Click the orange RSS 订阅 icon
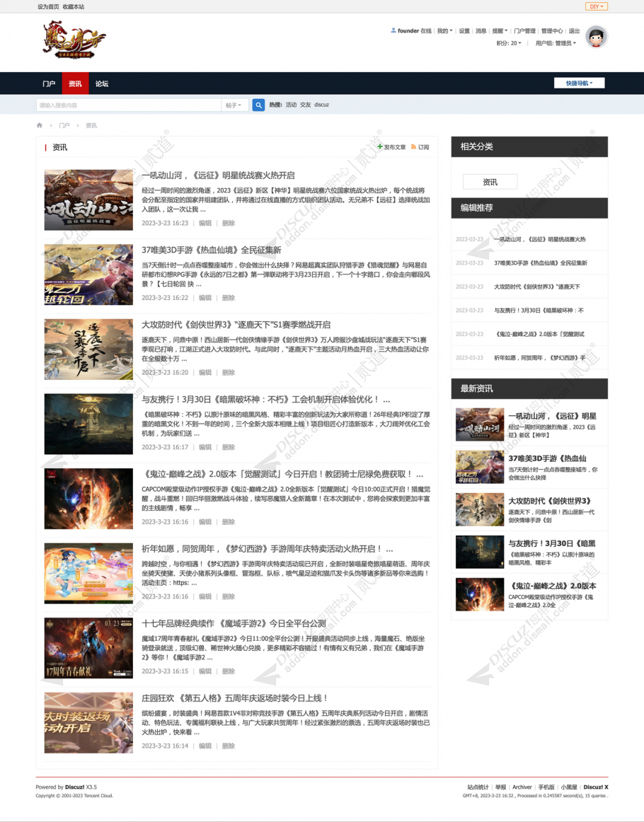 [x=414, y=147]
